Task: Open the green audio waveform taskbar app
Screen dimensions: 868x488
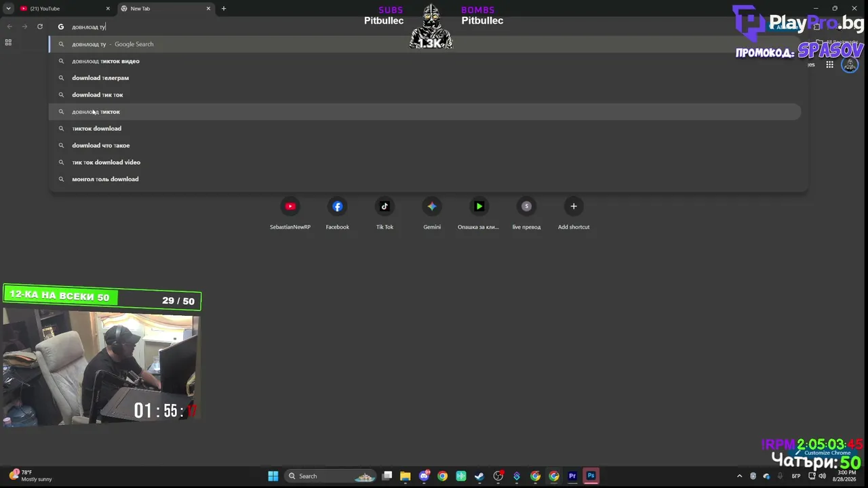Action: pos(461,476)
